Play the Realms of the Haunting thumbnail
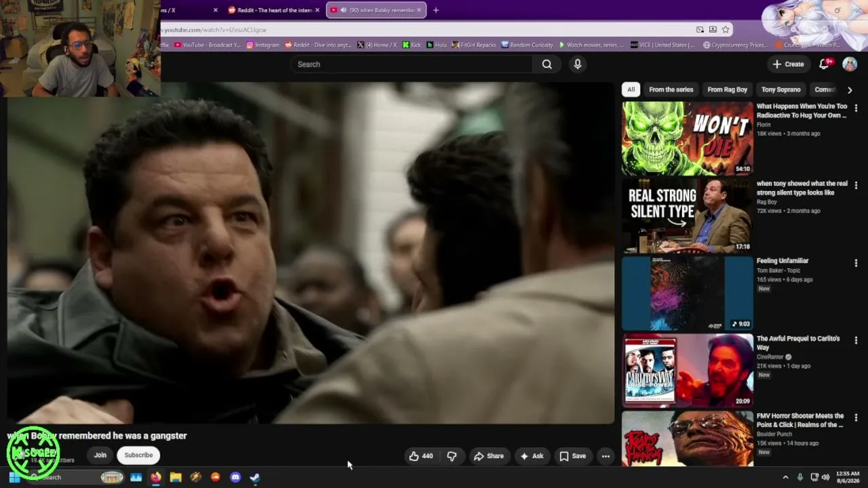Image resolution: width=868 pixels, height=488 pixels. pos(687,439)
